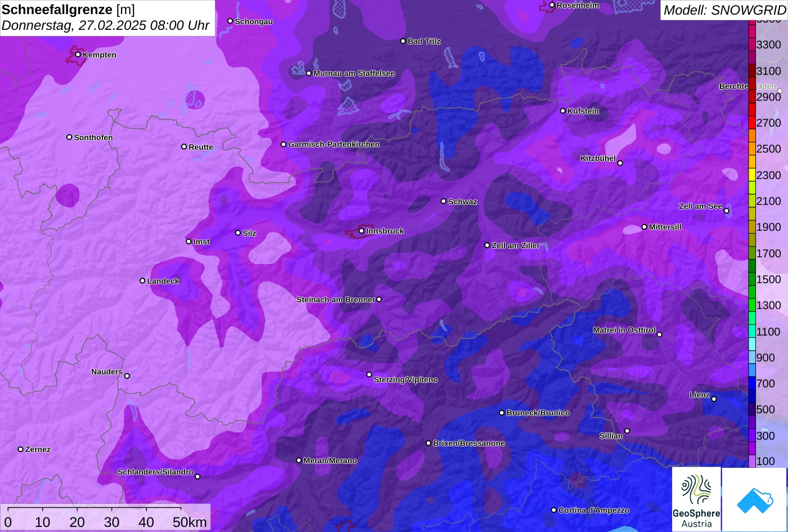
Task: Select the light violet legend swatch beside 100
Action: coord(752,461)
